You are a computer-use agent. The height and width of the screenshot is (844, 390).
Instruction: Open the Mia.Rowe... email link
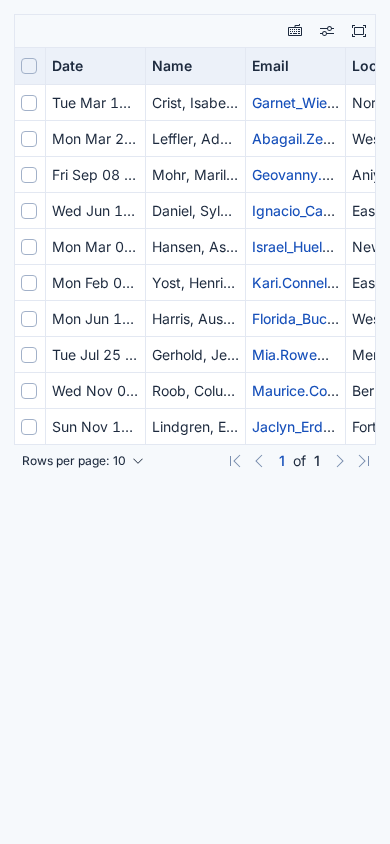click(x=290, y=355)
